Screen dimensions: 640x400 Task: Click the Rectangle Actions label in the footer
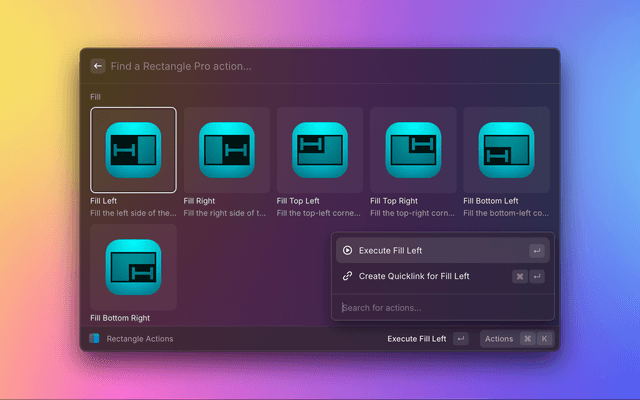pos(140,339)
